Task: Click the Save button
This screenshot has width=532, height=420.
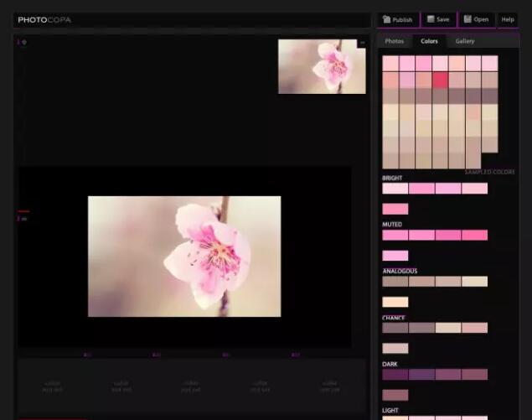Action: [438, 19]
